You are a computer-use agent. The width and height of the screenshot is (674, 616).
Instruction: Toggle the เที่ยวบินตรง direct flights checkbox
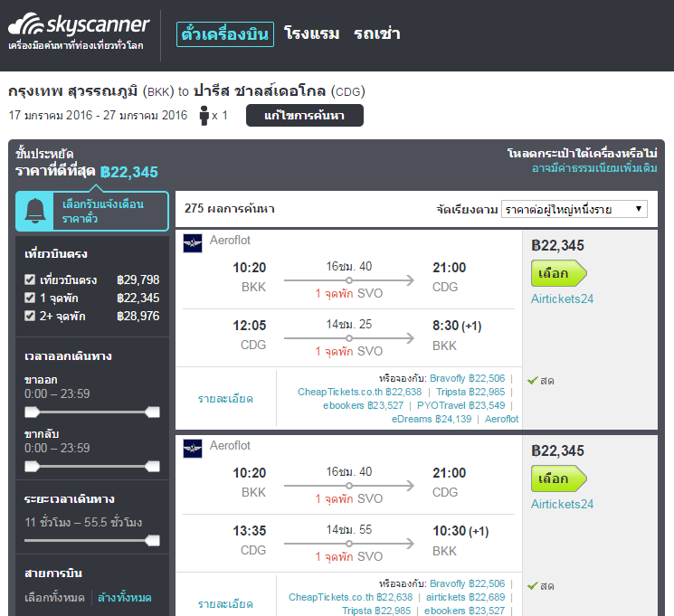(x=30, y=280)
